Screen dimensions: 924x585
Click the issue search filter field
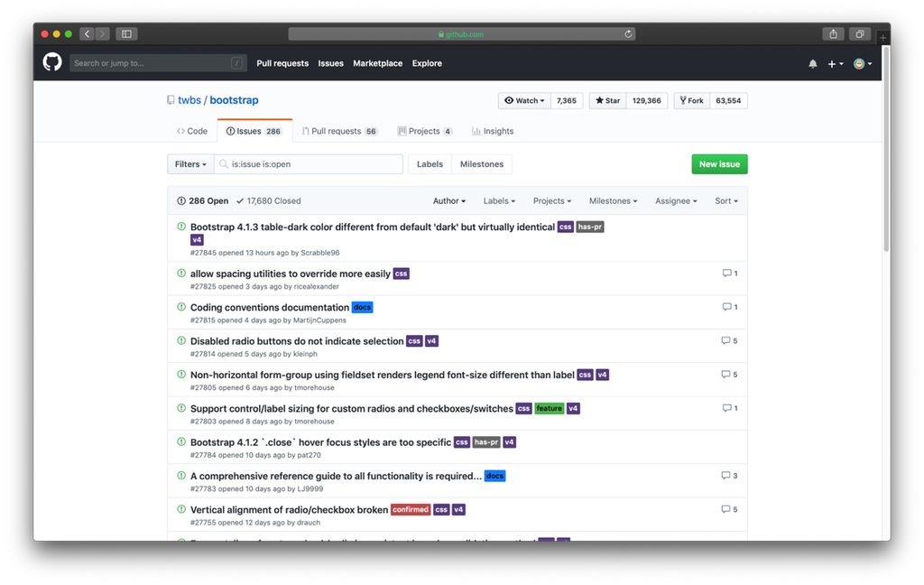pos(309,164)
